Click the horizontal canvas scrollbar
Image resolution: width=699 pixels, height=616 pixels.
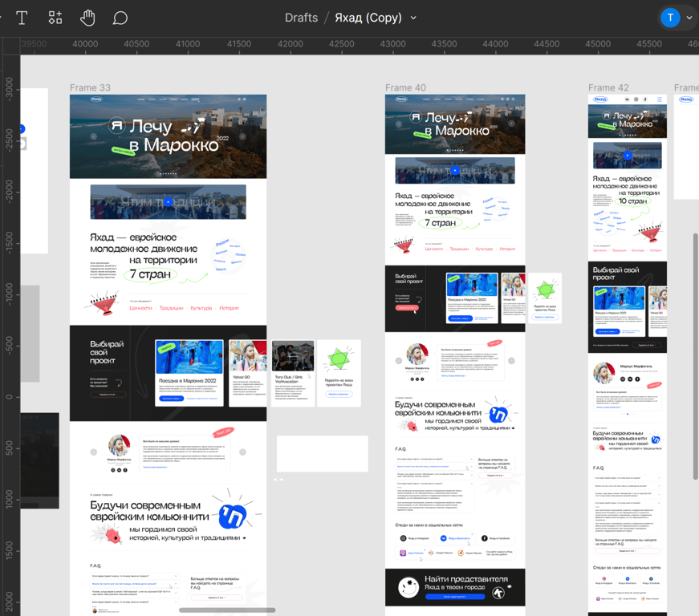click(227, 610)
